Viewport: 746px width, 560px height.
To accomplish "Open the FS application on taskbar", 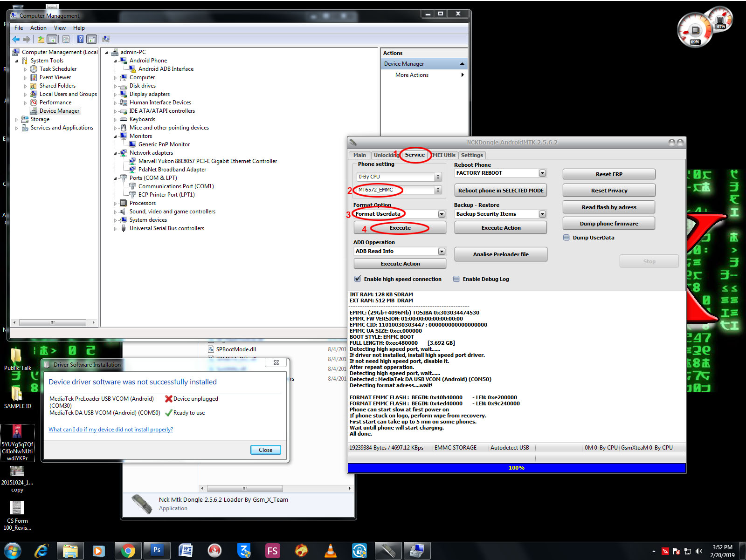I will [x=272, y=551].
